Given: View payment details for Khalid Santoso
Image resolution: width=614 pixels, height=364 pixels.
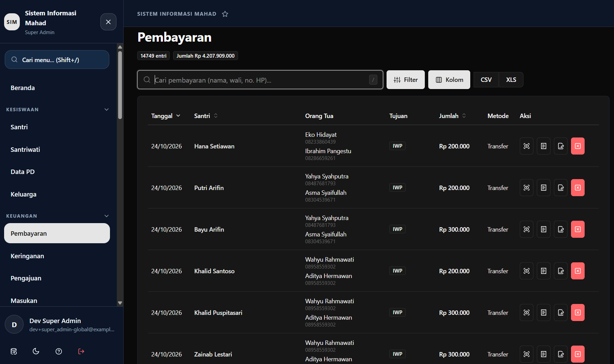Looking at the screenshot, I should coord(527,271).
